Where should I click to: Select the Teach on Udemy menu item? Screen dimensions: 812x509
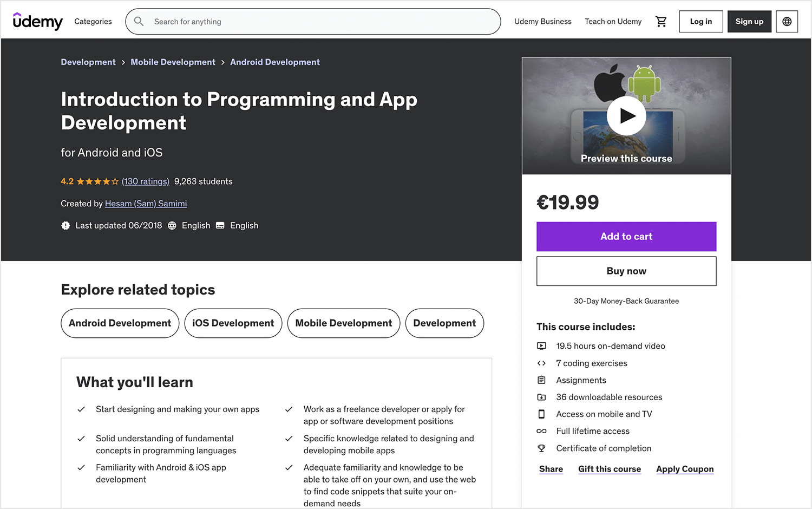tap(613, 21)
